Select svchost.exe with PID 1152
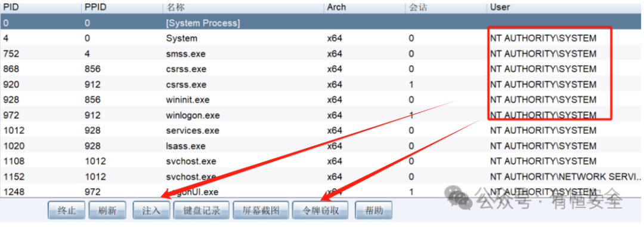The width and height of the screenshot is (644, 227). point(191,177)
